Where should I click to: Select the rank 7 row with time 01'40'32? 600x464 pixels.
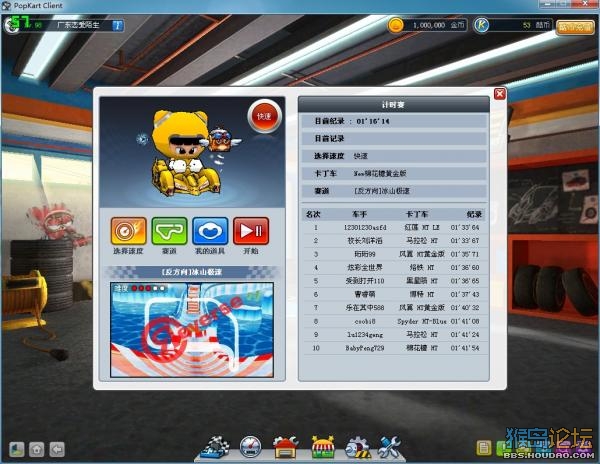click(x=394, y=308)
